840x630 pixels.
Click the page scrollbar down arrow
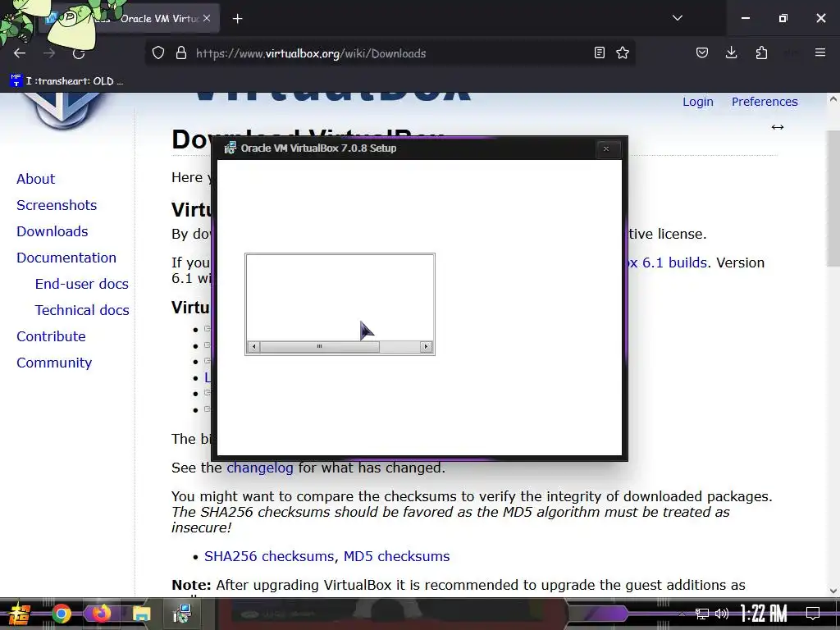point(833,591)
